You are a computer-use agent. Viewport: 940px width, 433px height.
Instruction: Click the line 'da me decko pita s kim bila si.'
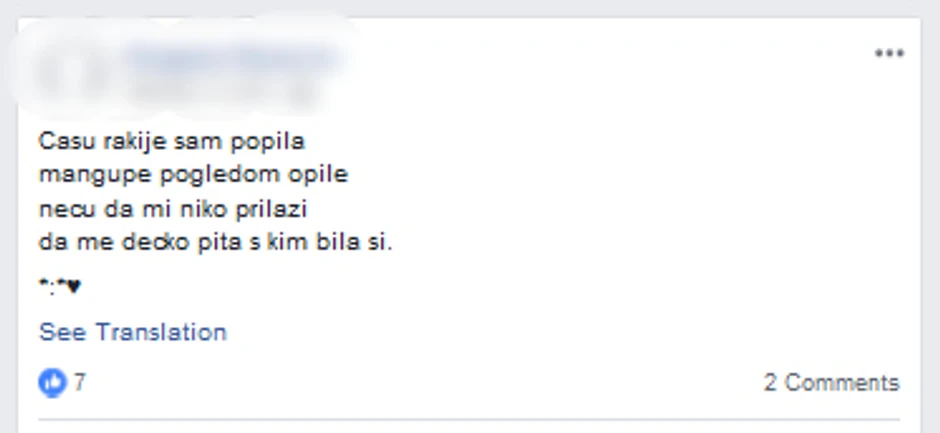click(216, 242)
